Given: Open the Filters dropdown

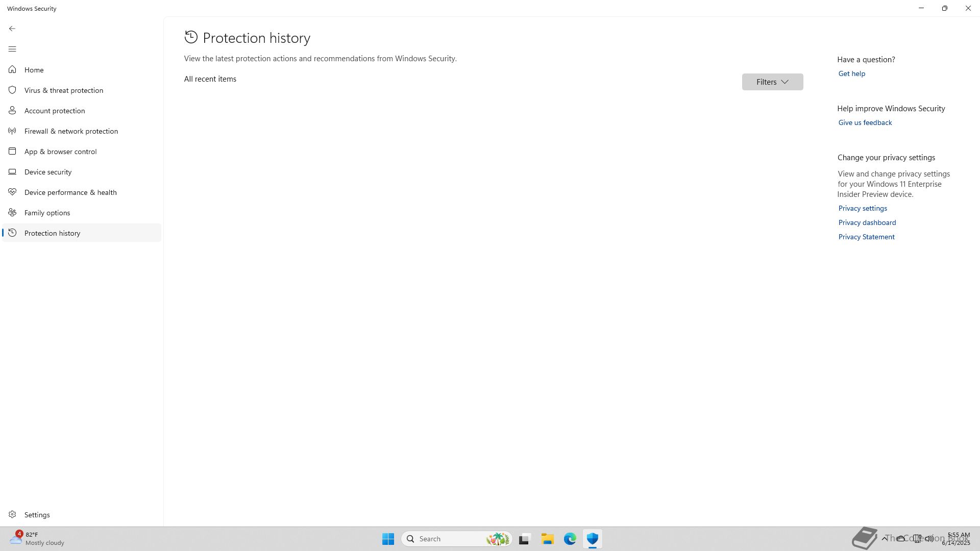Looking at the screenshot, I should pos(772,82).
